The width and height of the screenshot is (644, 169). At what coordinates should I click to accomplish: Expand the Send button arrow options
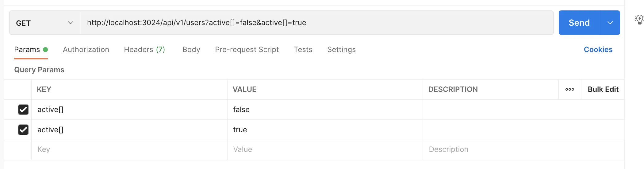pyautogui.click(x=610, y=23)
